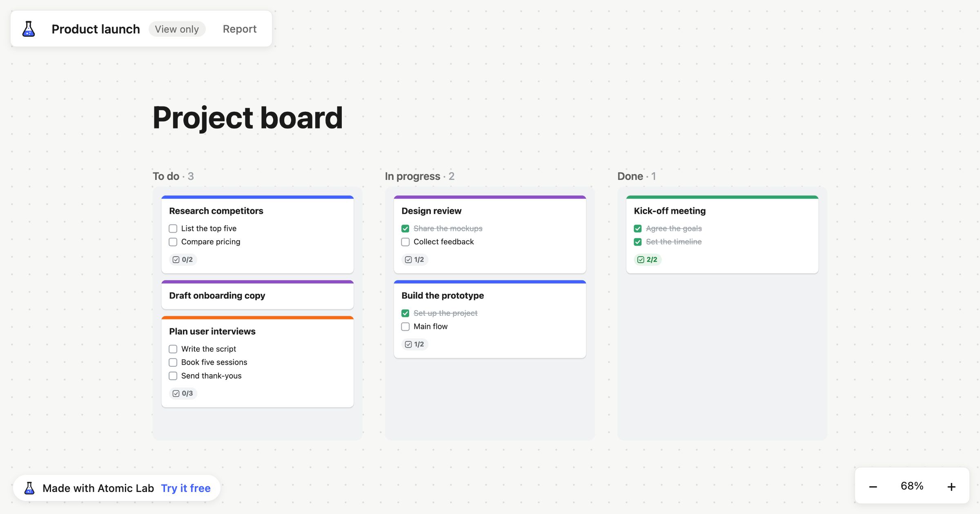Click the Report button
The image size is (980, 514).
pyautogui.click(x=240, y=29)
